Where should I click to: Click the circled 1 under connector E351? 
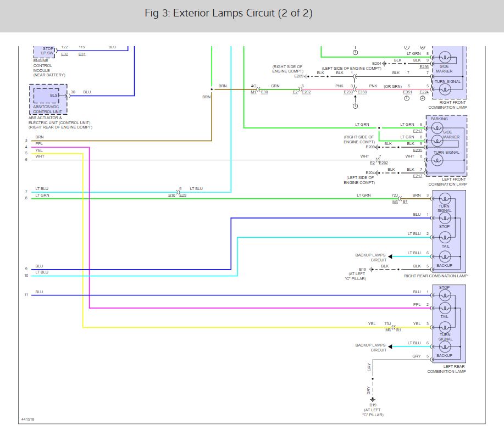pos(407,98)
